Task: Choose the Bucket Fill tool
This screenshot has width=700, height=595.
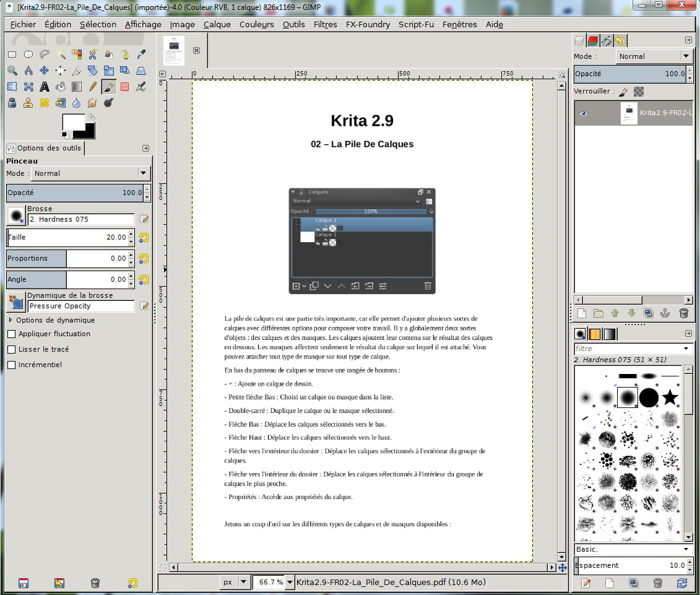Action: pyautogui.click(x=60, y=87)
